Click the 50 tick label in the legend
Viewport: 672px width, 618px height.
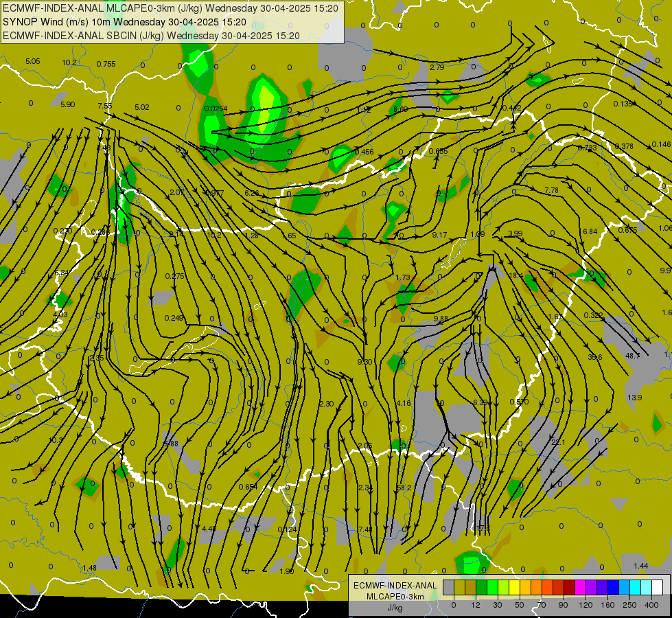[520, 605]
